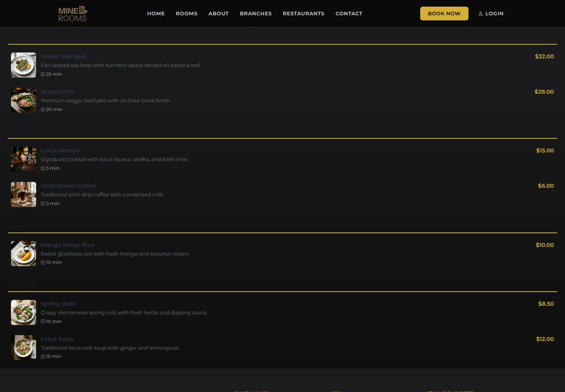Open the Spring Rolls image
Image resolution: width=565 pixels, height=392 pixels.
[x=24, y=312]
